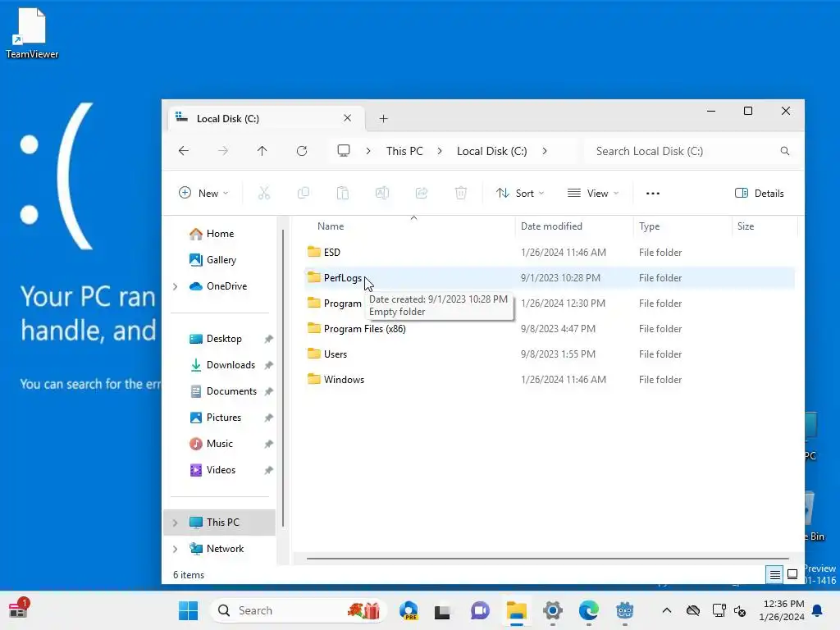The image size is (840, 630).
Task: Click chevron between This PC and Local Disk
Action: pyautogui.click(x=440, y=151)
